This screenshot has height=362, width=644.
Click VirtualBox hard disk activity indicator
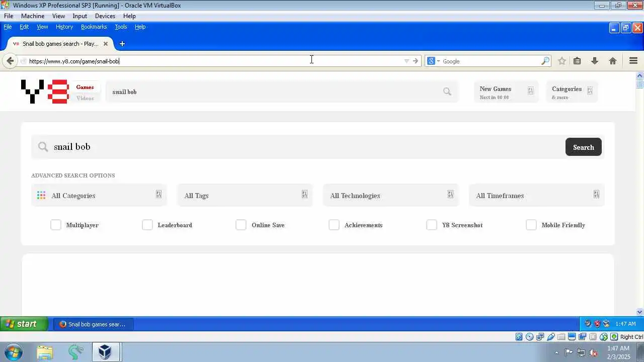(x=519, y=337)
